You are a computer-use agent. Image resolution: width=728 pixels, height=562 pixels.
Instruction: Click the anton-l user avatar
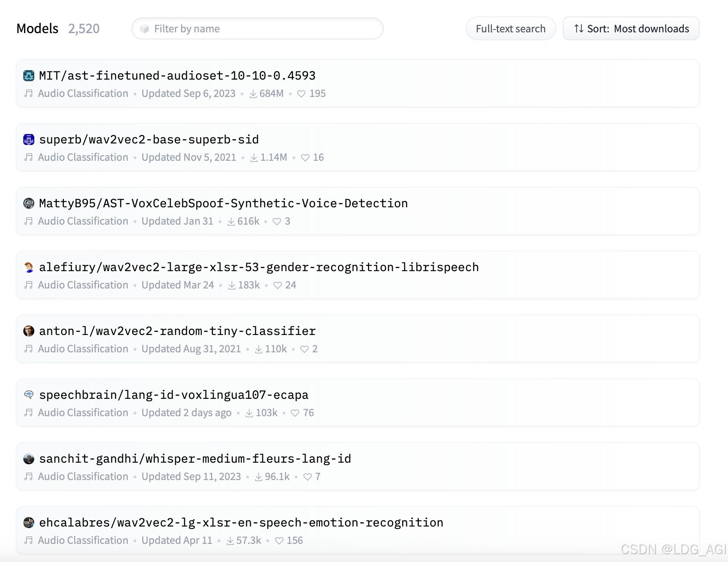pyautogui.click(x=29, y=331)
